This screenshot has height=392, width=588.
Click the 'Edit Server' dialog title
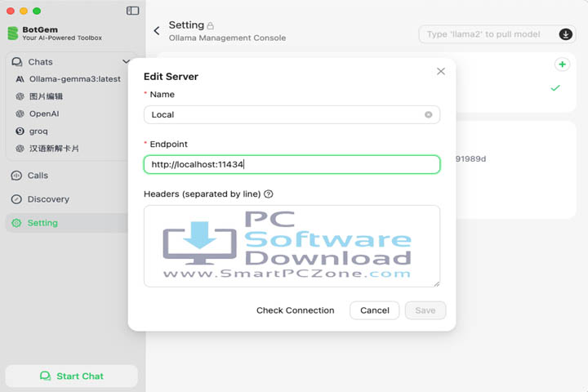[x=171, y=77]
